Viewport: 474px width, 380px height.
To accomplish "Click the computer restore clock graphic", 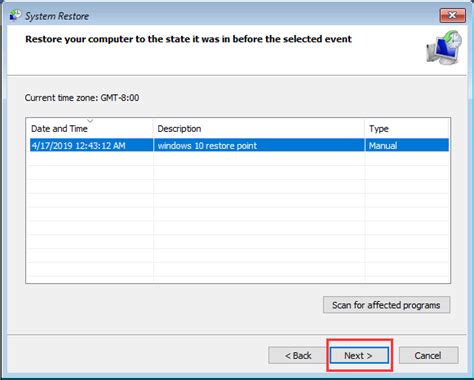I will pyautogui.click(x=444, y=48).
